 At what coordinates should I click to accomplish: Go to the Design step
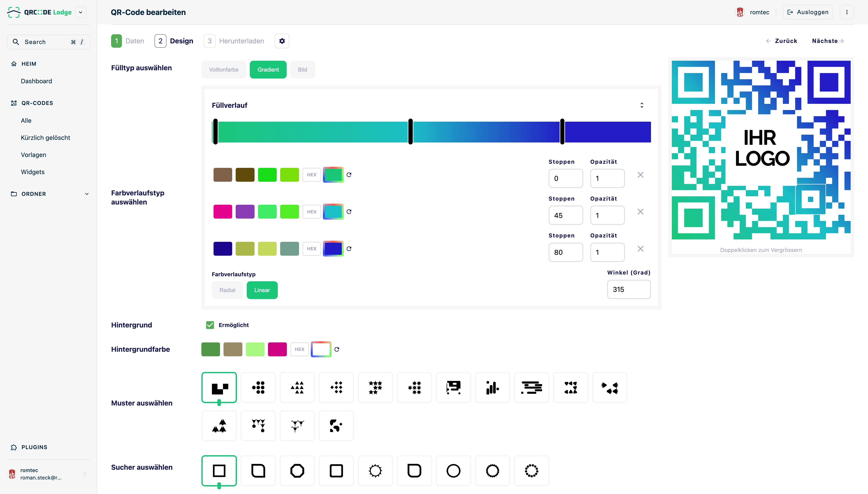[174, 41]
